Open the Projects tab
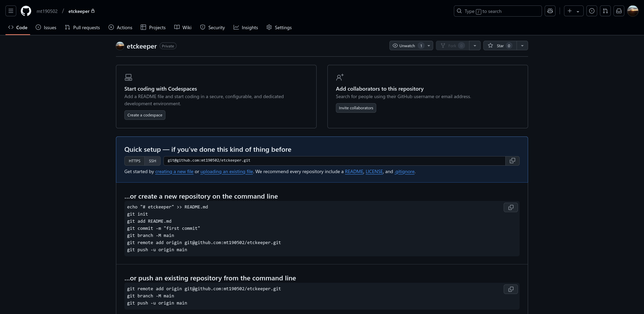This screenshot has height=314, width=644. point(153,27)
